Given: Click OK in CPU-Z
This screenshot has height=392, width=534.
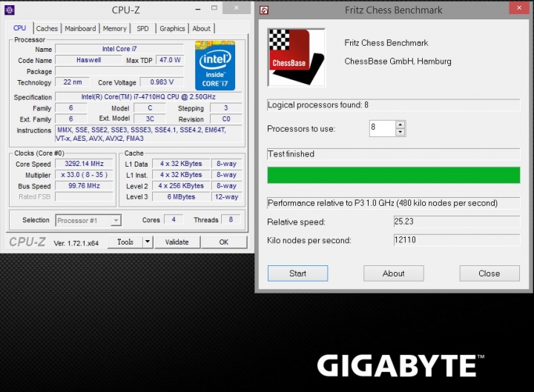Looking at the screenshot, I should pos(224,242).
